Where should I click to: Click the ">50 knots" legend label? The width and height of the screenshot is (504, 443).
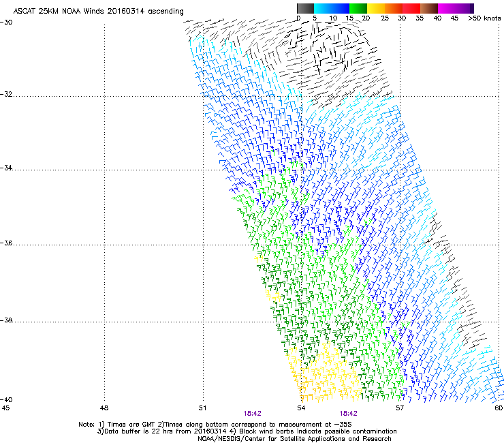pyautogui.click(x=484, y=18)
